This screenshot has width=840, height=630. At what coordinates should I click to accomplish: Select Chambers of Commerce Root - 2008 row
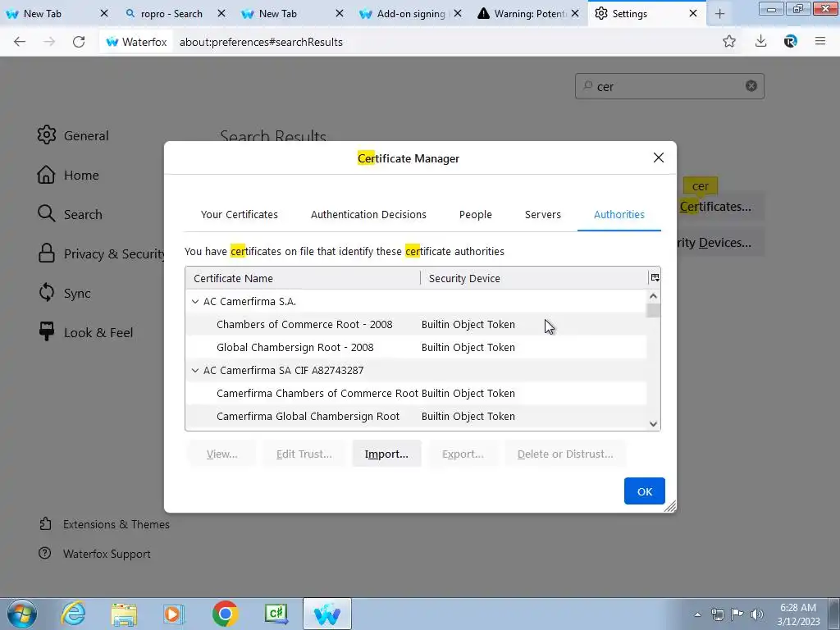tap(416, 325)
